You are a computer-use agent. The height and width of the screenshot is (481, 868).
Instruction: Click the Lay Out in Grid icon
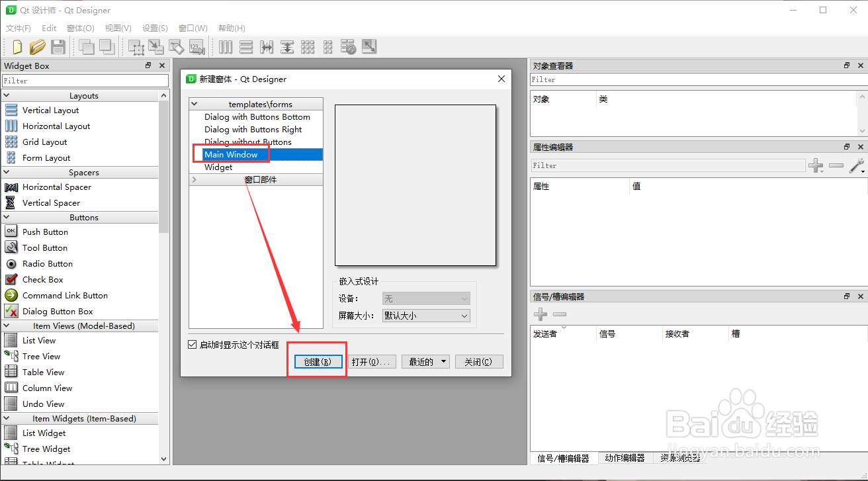coord(308,47)
